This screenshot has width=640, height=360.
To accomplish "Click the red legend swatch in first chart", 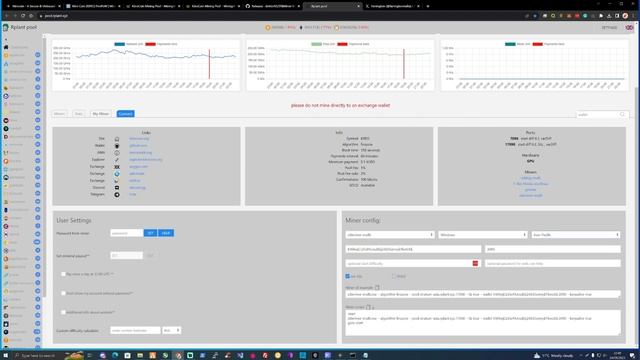I will pyautogui.click(x=150, y=44).
